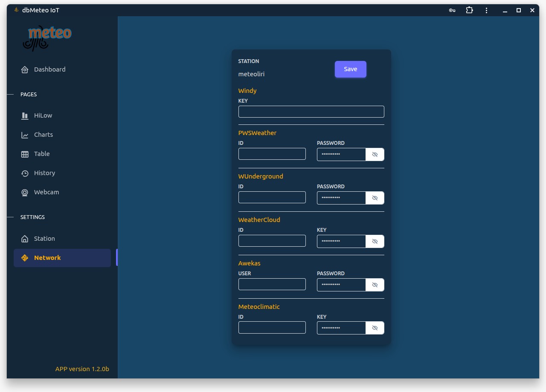Unhide the Awekas password
The height and width of the screenshot is (392, 546).
coord(375,285)
